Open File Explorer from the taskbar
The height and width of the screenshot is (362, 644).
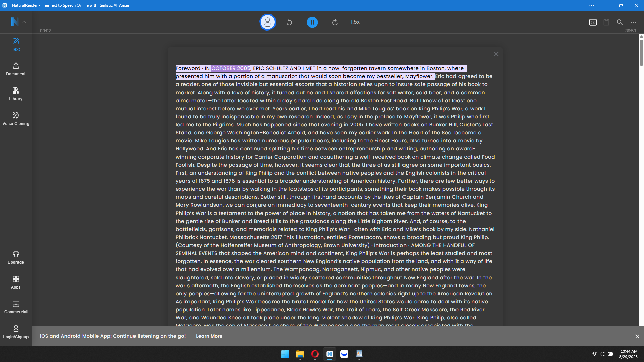click(x=300, y=354)
